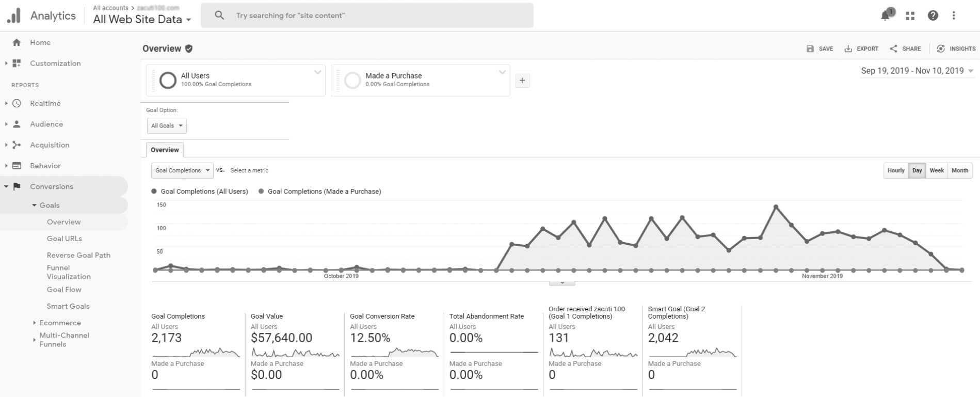Expand the Ecommerce section in sidebar
980x397 pixels.
pos(60,323)
